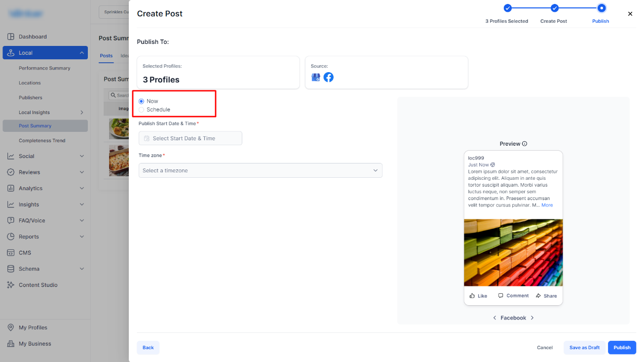
Task: Click the Preview info icon
Action: 525,144
